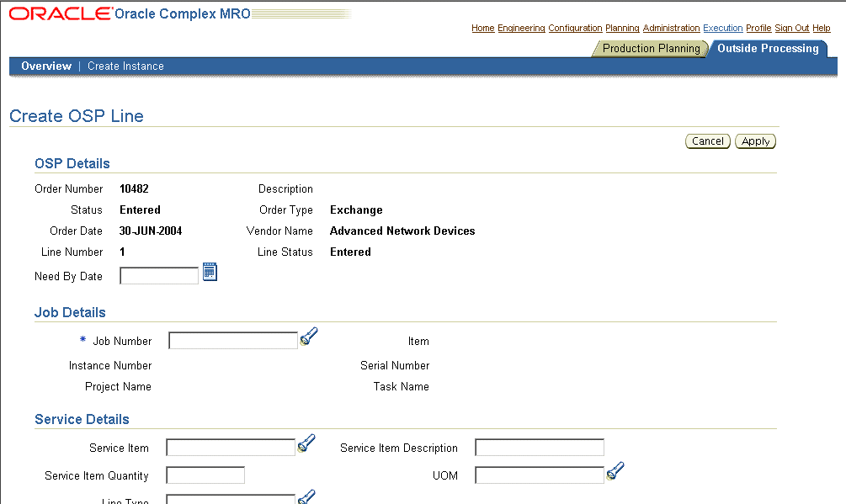Focus the Service Item input field
Image resolution: width=846 pixels, height=504 pixels.
(x=231, y=448)
